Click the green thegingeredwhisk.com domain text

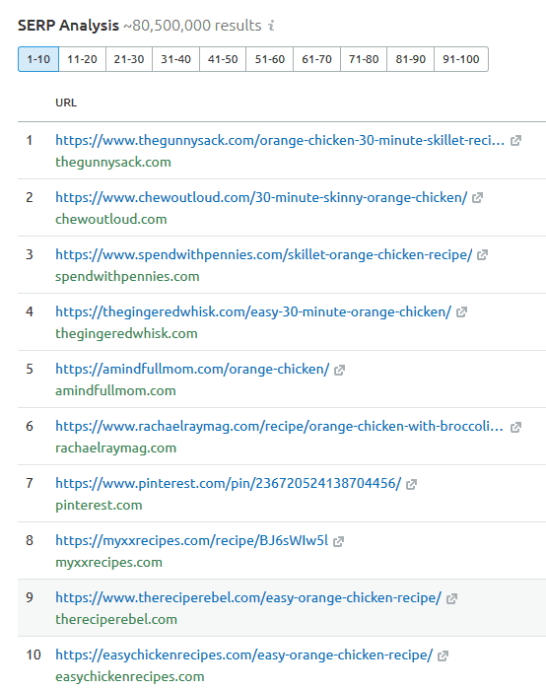[127, 334]
